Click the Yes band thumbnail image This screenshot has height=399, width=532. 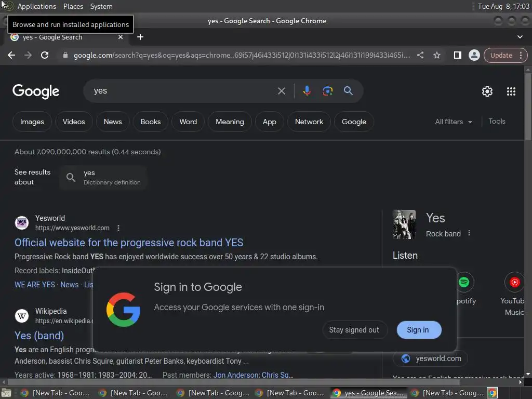[404, 224]
